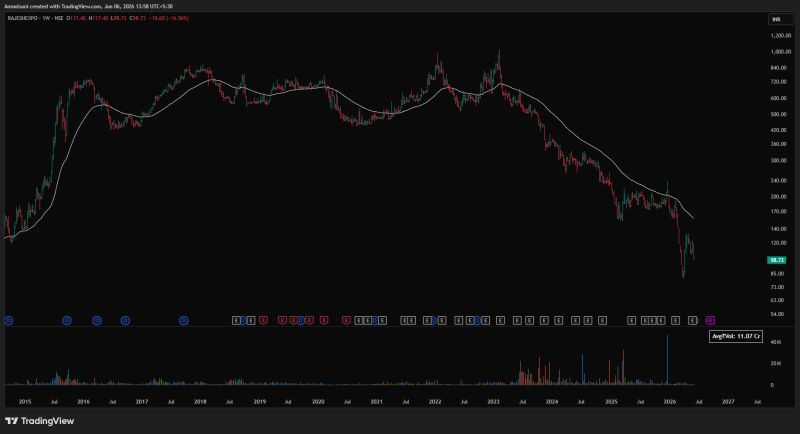Click the dividend marker in late 2016
Image resolution: width=800 pixels, height=434 pixels.
click(x=126, y=320)
